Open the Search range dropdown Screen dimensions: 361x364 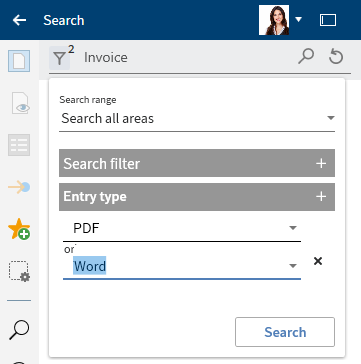(x=197, y=118)
